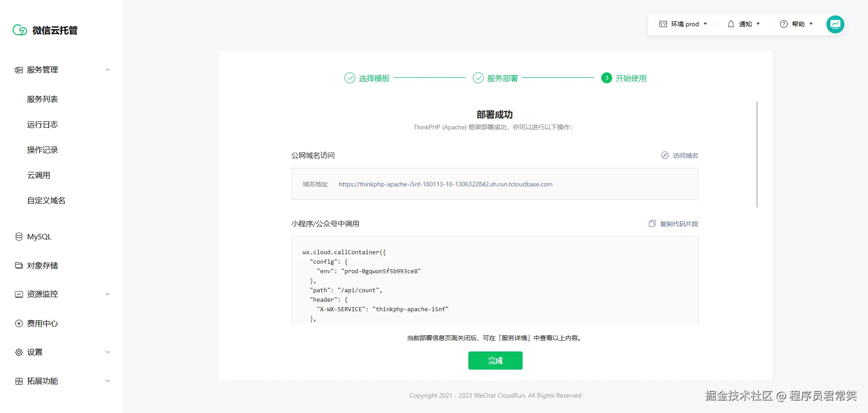Click the 服务部署 step checkmark icon
Viewport: 868px width, 413px height.
click(x=478, y=78)
